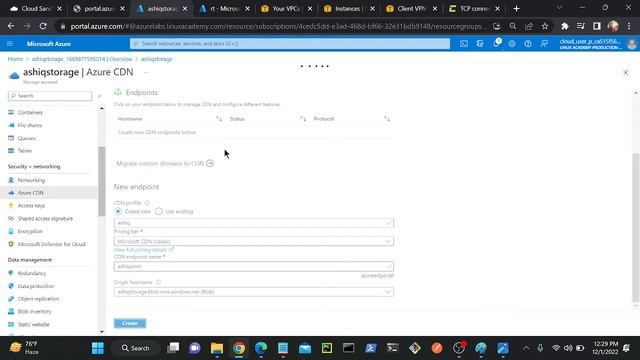Image resolution: width=640 pixels, height=360 pixels.
Task: Open the Origin hostname dropdown
Action: [254, 292]
